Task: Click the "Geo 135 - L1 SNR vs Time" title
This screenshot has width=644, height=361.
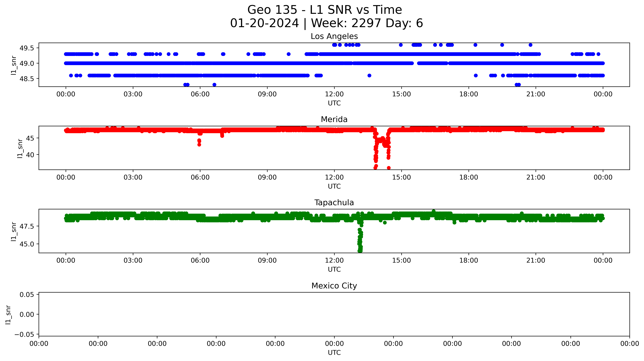Action: point(325,10)
